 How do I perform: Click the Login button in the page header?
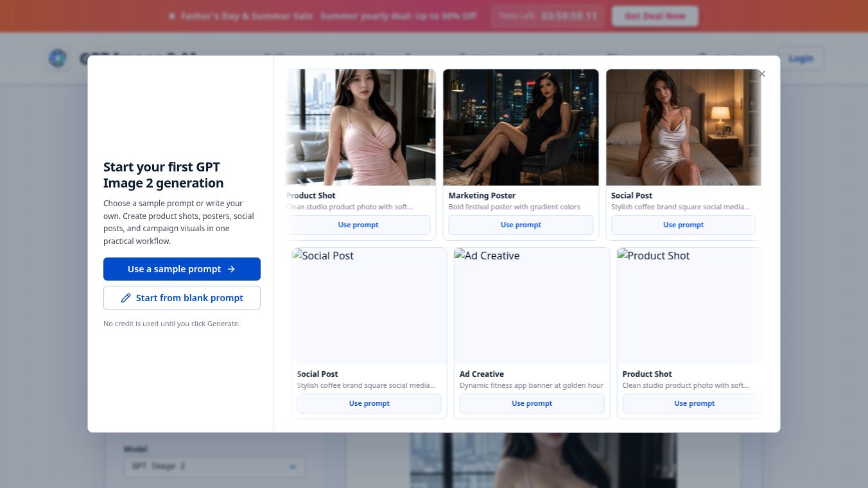[801, 58]
